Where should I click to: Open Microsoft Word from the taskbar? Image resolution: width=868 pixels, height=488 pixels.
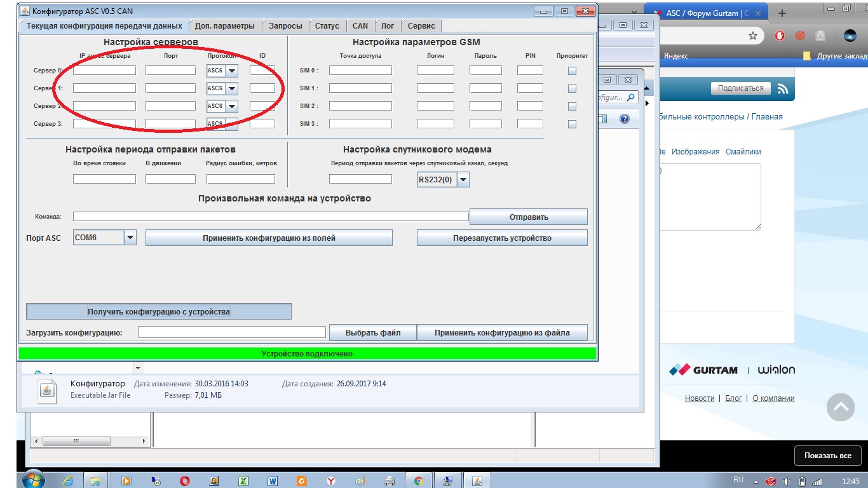[273, 481]
